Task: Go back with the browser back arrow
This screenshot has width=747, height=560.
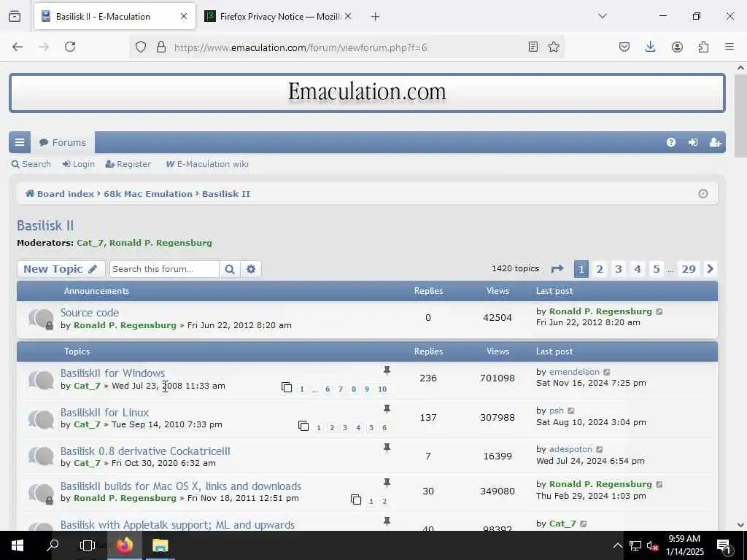Action: (x=18, y=47)
